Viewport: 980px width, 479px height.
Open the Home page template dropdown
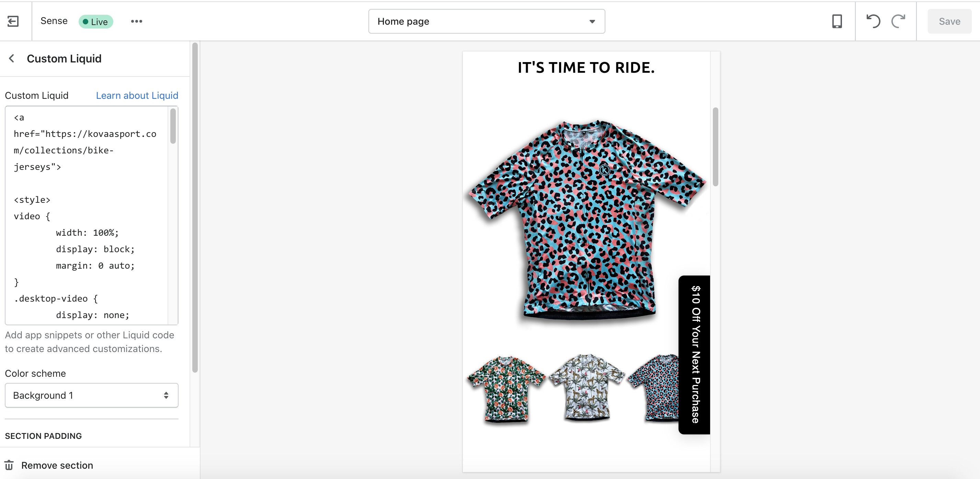click(486, 21)
